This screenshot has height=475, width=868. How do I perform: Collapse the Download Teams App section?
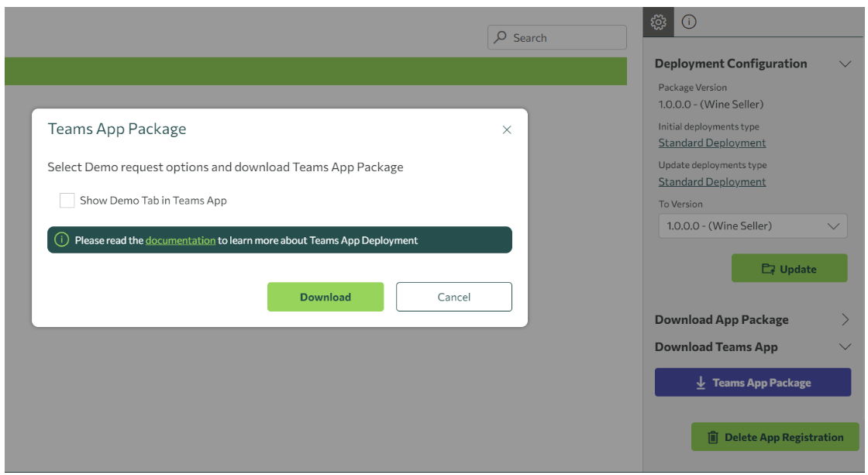pos(845,347)
